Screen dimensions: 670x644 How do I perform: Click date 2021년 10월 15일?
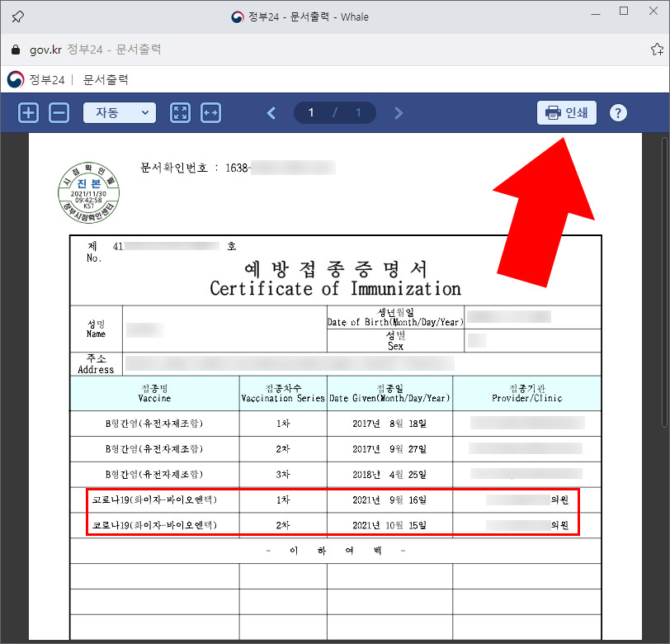tap(389, 525)
